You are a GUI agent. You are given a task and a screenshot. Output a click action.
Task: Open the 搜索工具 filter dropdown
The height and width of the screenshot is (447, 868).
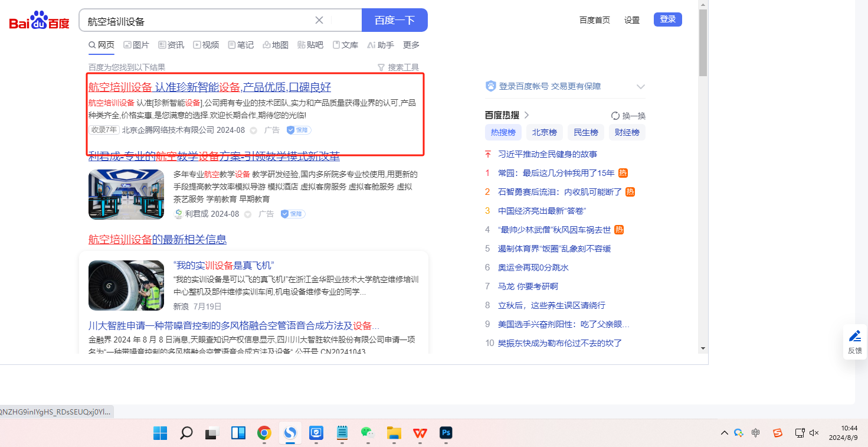398,67
